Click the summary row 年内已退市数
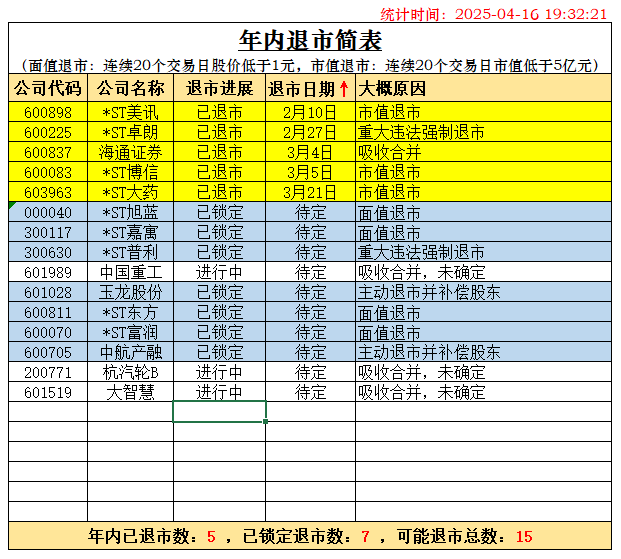621x559 pixels. pos(310,536)
